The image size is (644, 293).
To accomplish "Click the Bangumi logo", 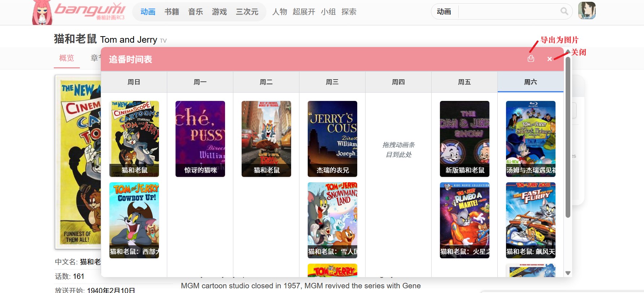I will pyautogui.click(x=79, y=13).
